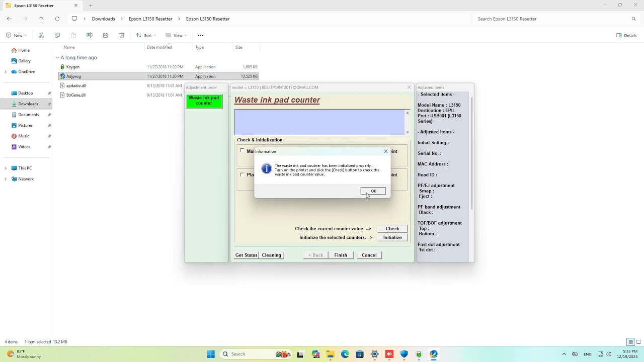Add a new File Explorer tab
The width and height of the screenshot is (644, 362).
point(91,6)
